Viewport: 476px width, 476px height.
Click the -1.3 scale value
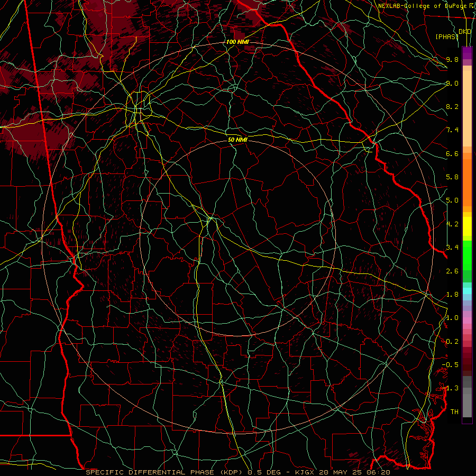pyautogui.click(x=450, y=388)
